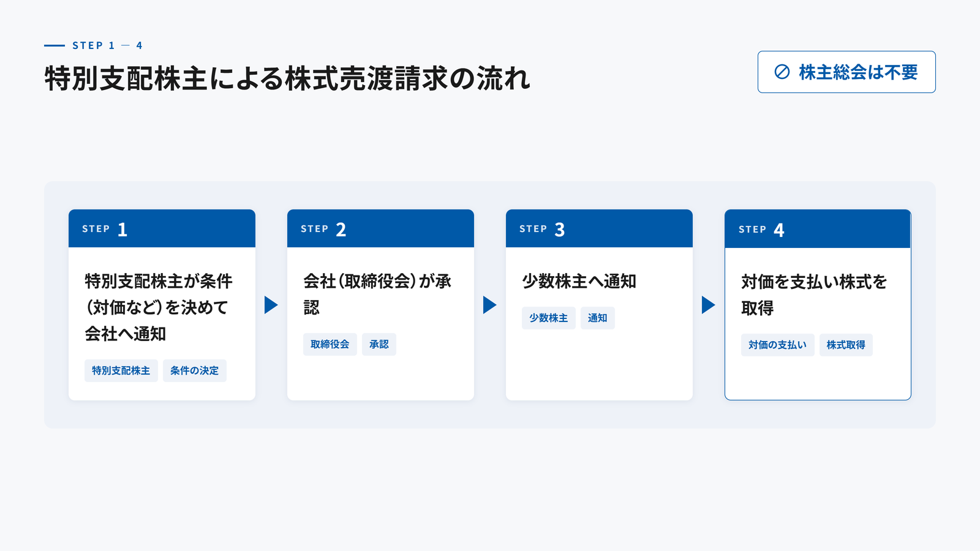
Task: Click the 特別支配株主 tag
Action: click(x=121, y=370)
